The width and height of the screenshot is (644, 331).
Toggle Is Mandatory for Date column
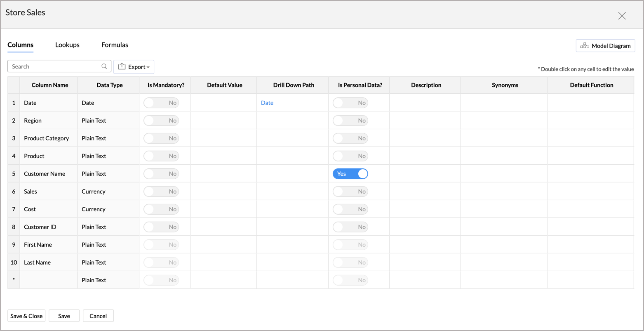click(161, 103)
